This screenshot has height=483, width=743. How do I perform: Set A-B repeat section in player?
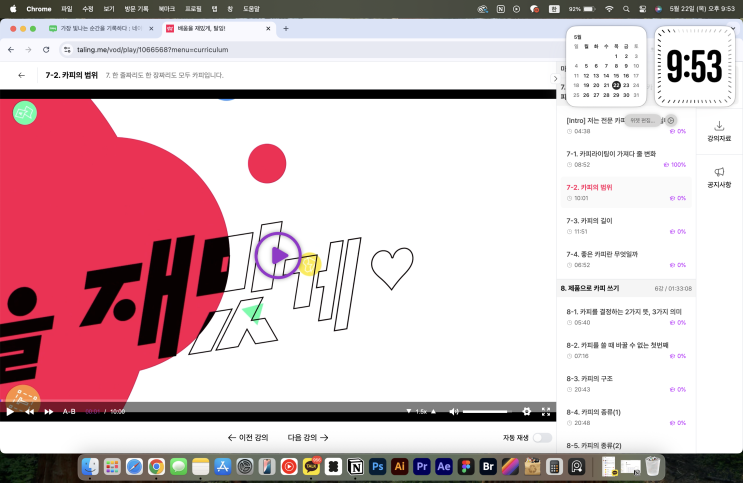[x=69, y=411]
